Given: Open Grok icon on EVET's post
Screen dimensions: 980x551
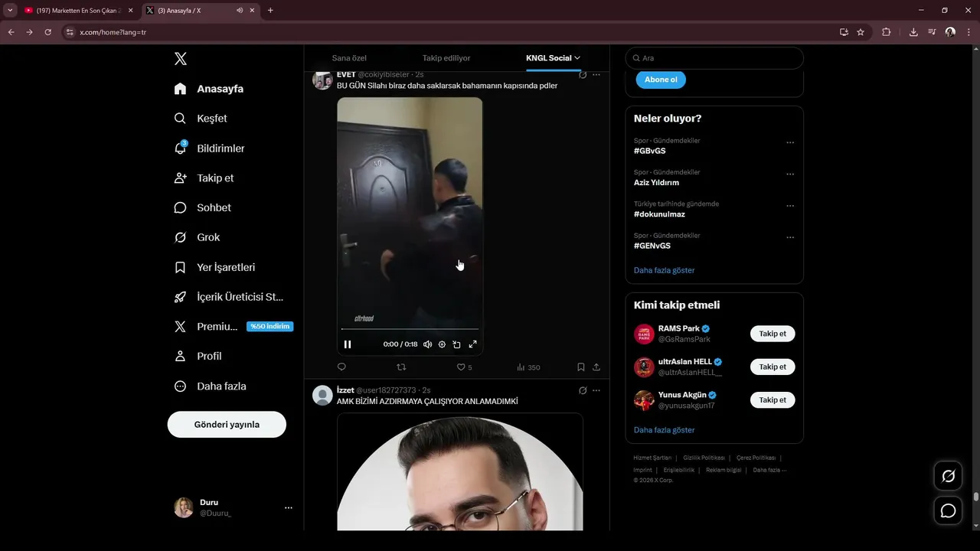Looking at the screenshot, I should (583, 75).
